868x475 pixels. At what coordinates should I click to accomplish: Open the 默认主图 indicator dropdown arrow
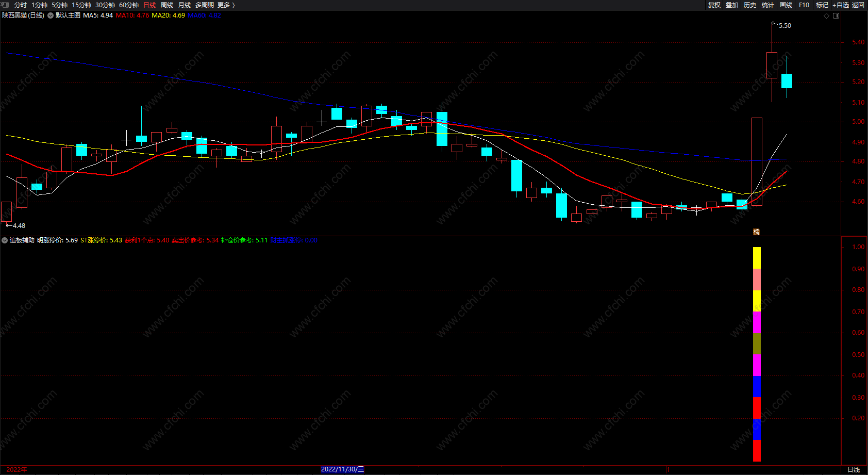tap(51, 15)
